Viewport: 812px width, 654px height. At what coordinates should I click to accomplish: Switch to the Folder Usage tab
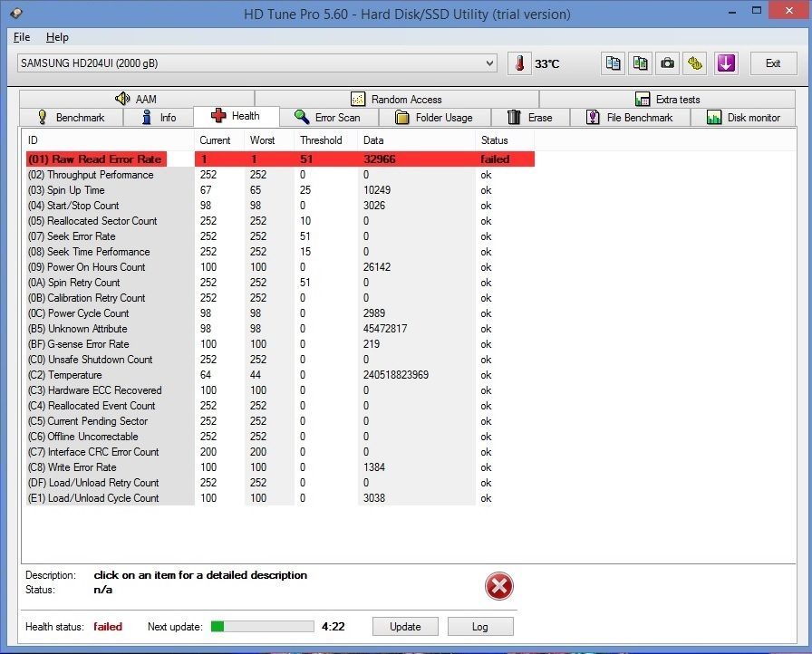[x=435, y=118]
